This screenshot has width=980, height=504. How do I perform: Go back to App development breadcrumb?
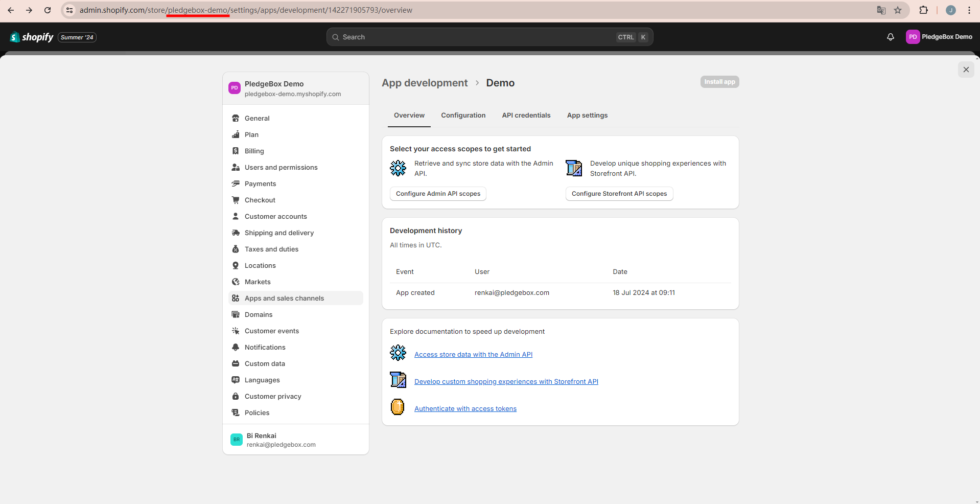[x=425, y=83]
